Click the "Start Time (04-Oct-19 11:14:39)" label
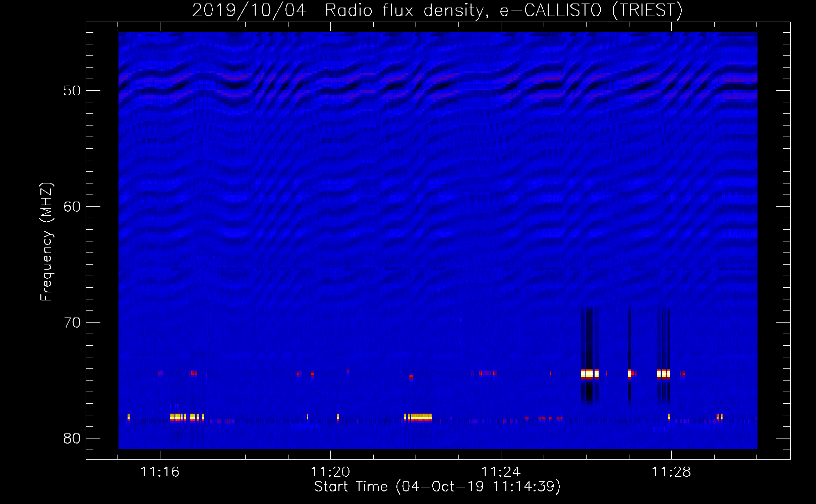The height and width of the screenshot is (504, 816). [x=437, y=487]
